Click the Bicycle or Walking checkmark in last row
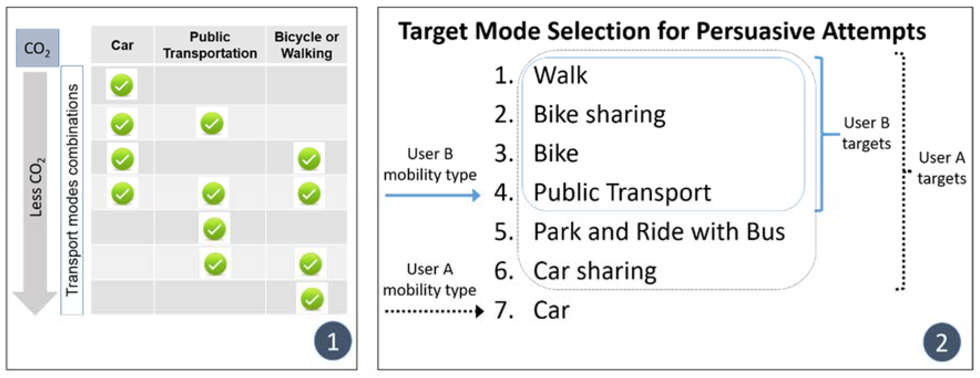 pos(312,299)
